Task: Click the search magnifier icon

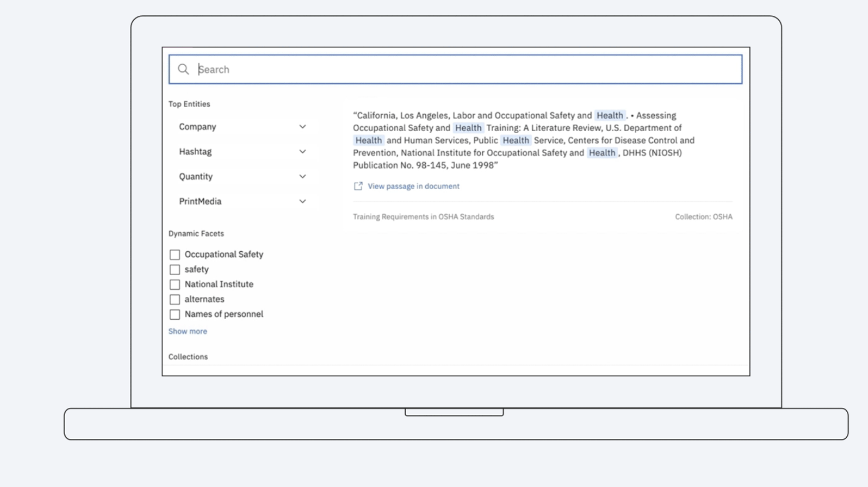Action: [x=183, y=69]
